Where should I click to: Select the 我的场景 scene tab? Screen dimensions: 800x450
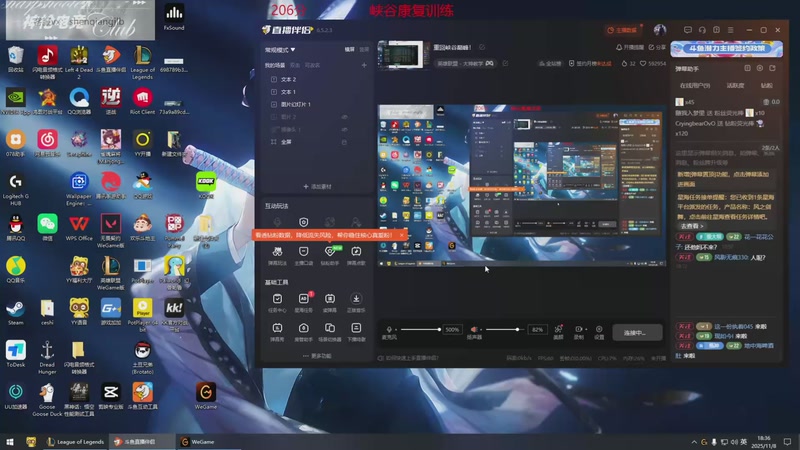pyautogui.click(x=274, y=65)
